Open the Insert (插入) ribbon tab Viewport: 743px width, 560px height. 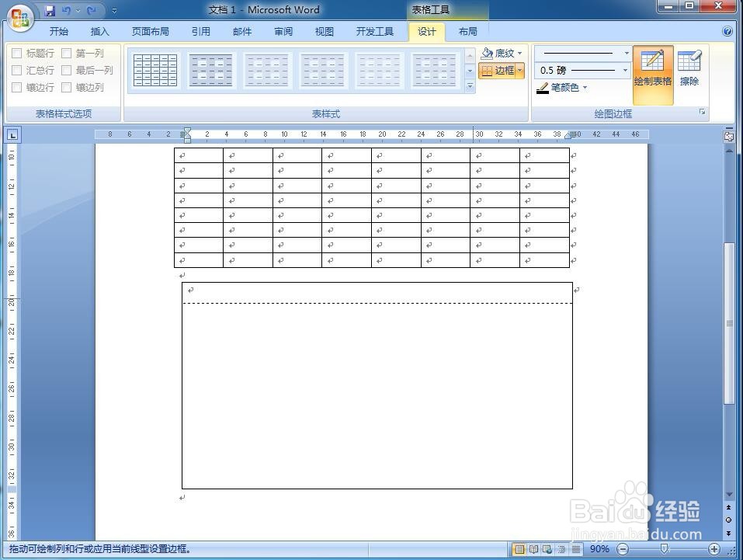coord(100,31)
